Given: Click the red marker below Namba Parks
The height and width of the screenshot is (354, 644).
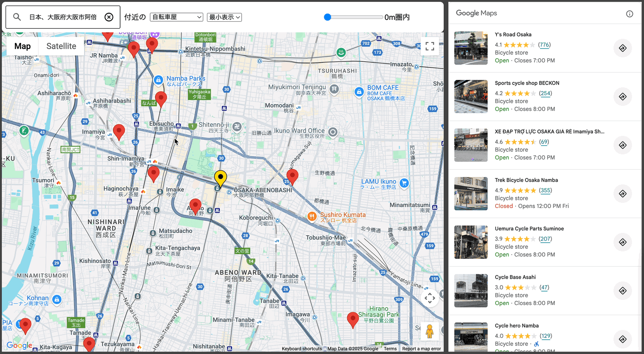Looking at the screenshot, I should [161, 99].
